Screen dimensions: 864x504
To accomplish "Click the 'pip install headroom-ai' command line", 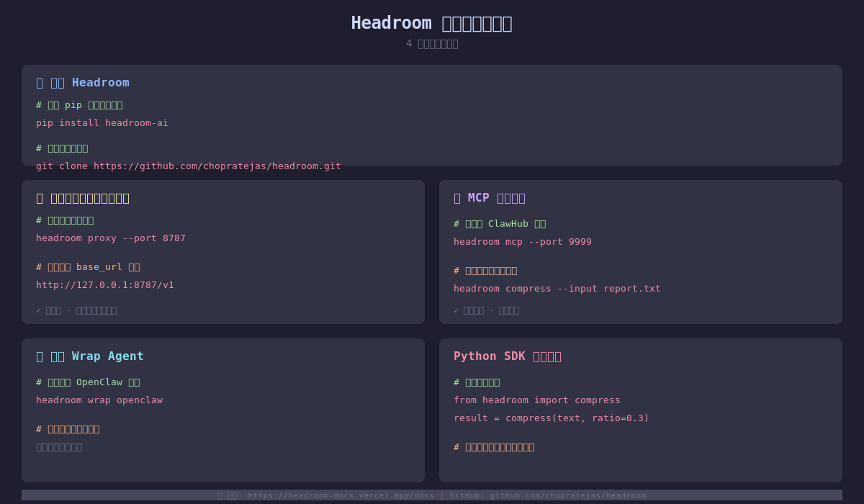I will pos(102,123).
